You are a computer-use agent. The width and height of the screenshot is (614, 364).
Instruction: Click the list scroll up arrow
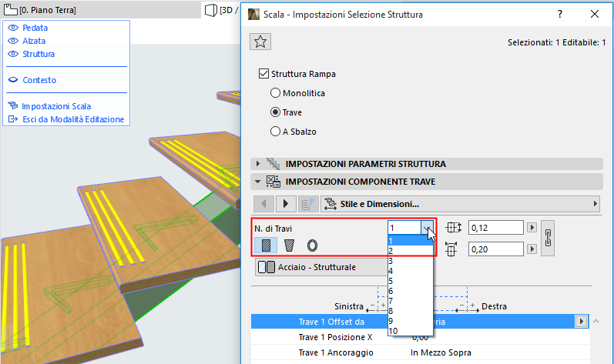coord(596,321)
